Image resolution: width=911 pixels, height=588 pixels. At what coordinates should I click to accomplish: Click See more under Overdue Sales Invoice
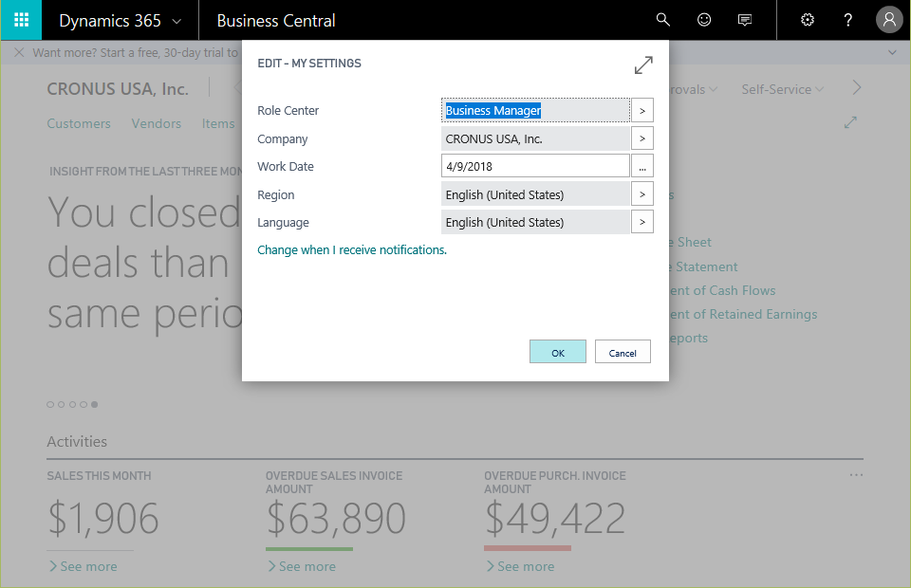click(302, 566)
